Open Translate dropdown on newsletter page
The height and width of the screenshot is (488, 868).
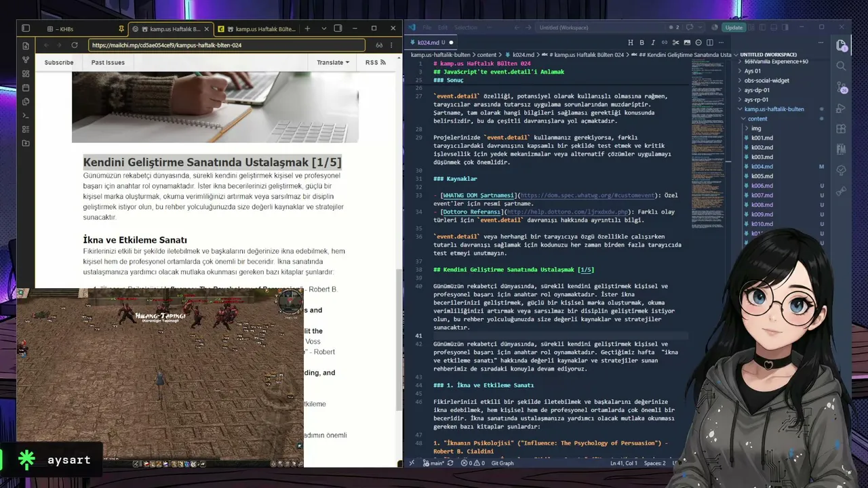[333, 62]
